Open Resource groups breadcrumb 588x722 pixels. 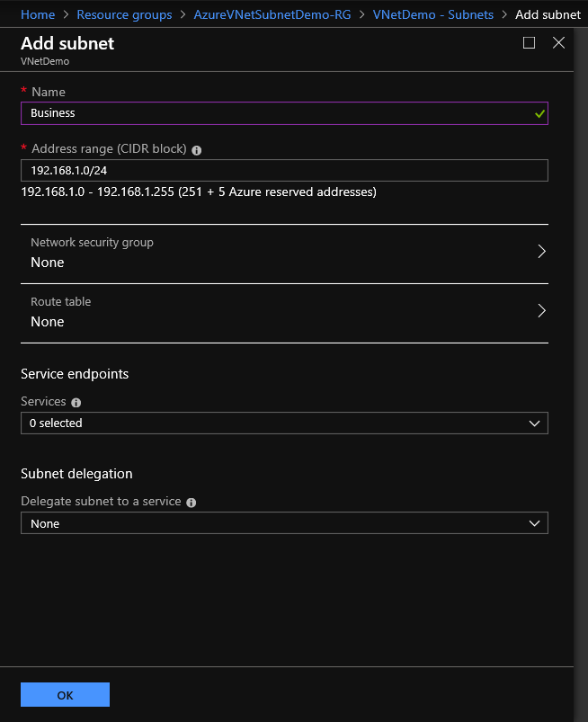pos(124,14)
